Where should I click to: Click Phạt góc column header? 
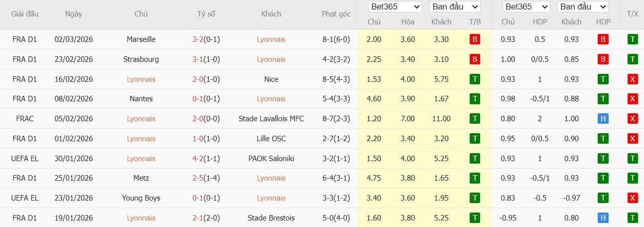[336, 14]
